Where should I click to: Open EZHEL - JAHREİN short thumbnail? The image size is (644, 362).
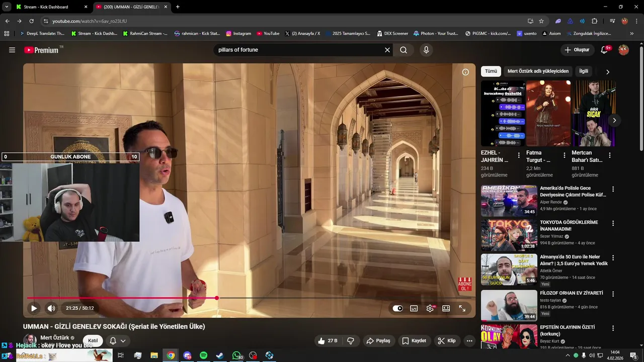tap(502, 113)
